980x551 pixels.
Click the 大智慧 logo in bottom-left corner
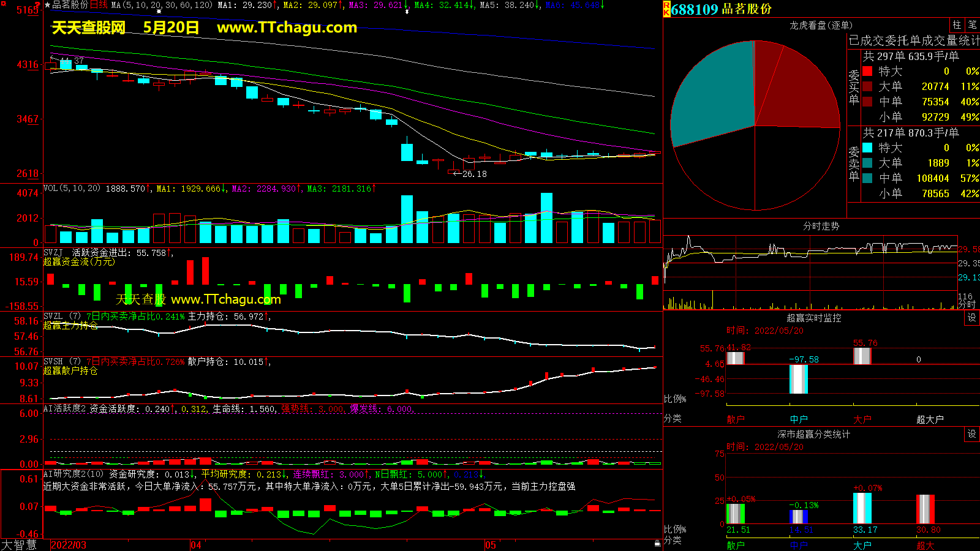[x=19, y=545]
